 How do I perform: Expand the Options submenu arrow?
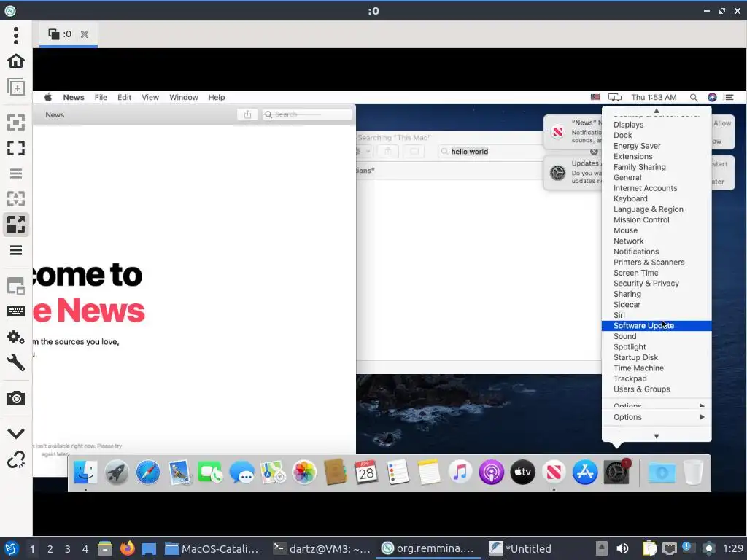702,417
